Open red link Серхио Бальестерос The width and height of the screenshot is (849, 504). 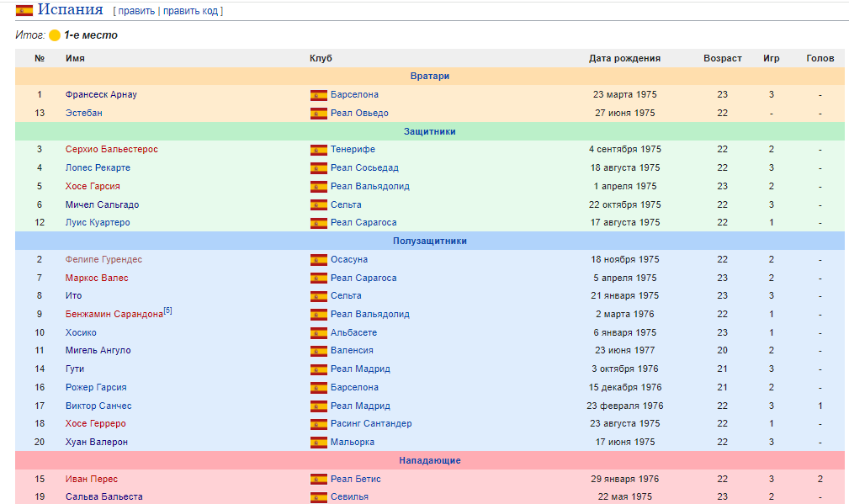[x=112, y=150]
